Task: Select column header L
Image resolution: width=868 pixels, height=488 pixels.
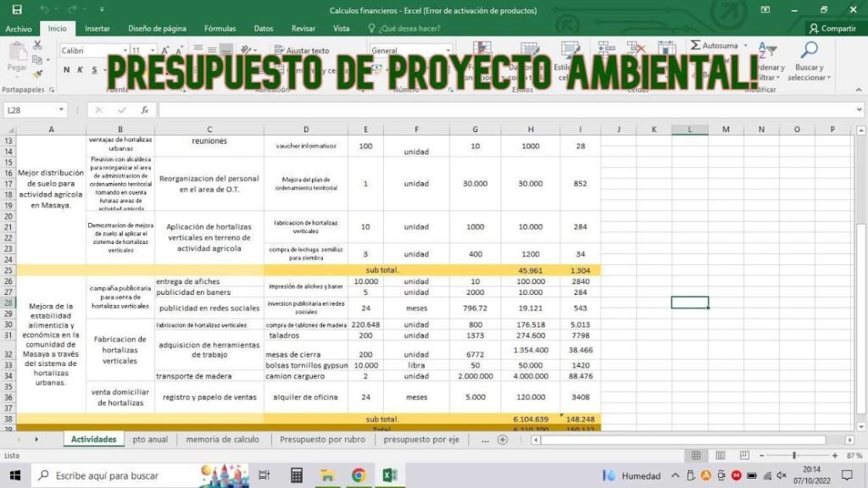Action: [x=690, y=130]
